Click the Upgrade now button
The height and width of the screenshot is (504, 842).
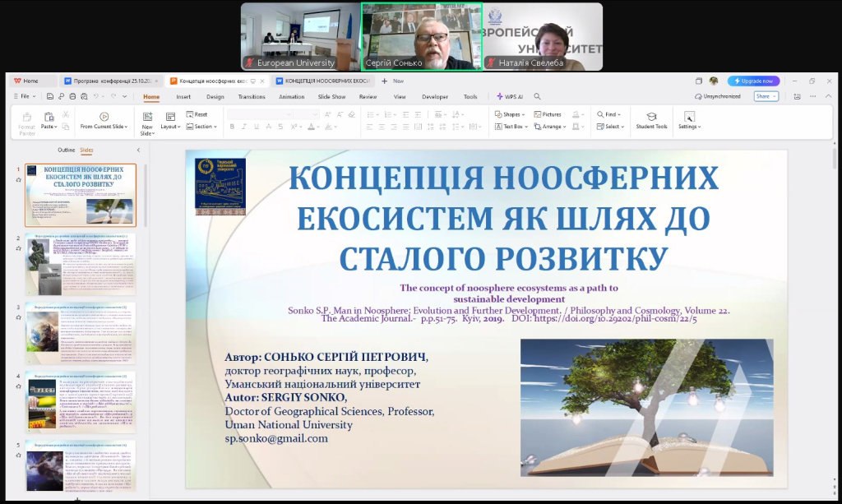coord(753,81)
